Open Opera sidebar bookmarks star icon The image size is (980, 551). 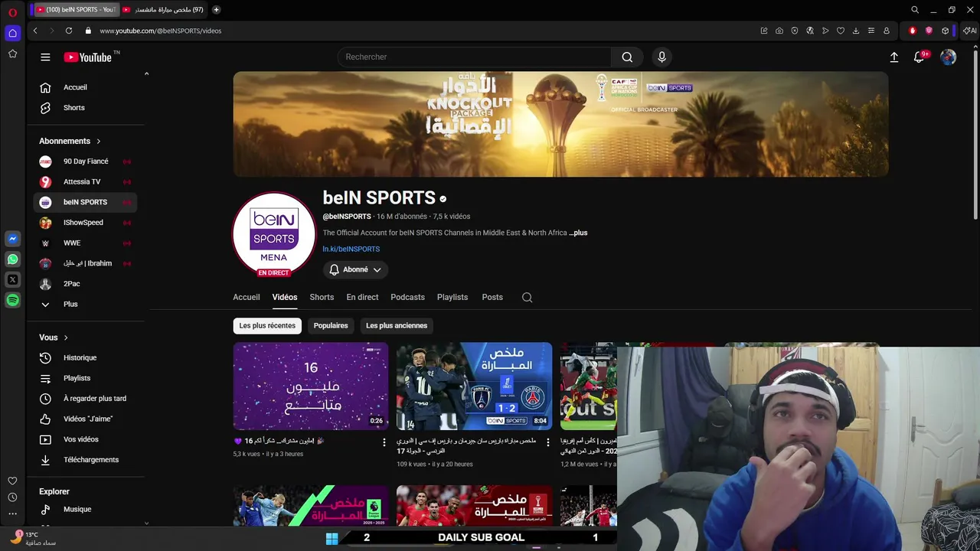(x=12, y=54)
